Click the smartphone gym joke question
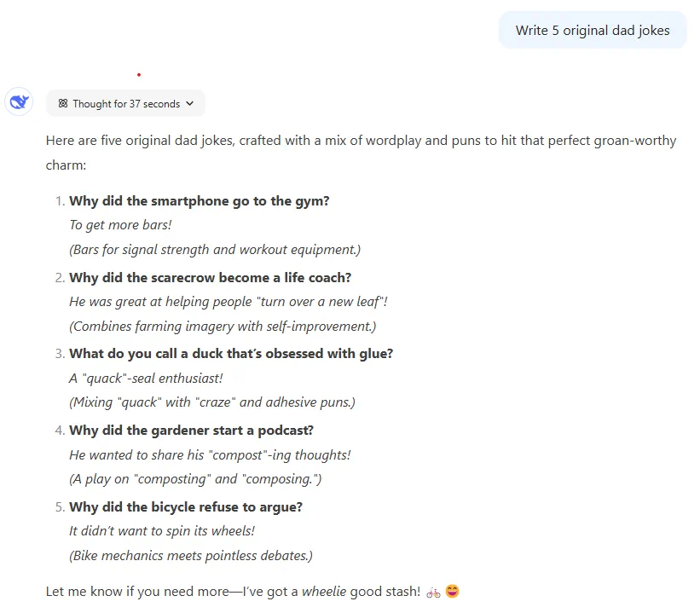Screen dimensions: 700x613 pos(199,201)
